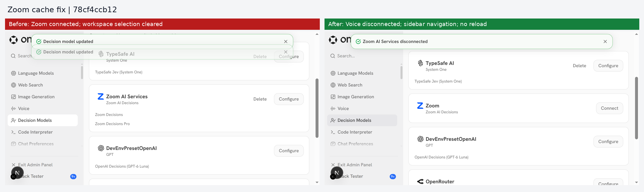
Task: Click N avatar badge in Before panel
Action: pos(17,173)
